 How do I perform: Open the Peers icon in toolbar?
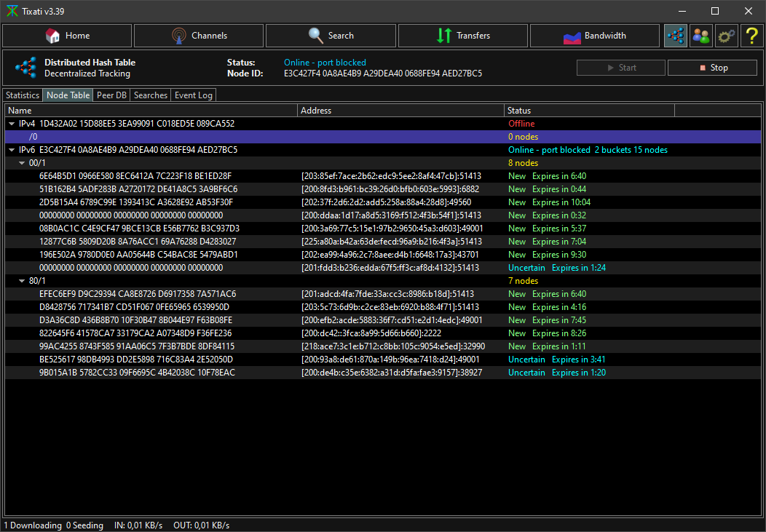700,36
